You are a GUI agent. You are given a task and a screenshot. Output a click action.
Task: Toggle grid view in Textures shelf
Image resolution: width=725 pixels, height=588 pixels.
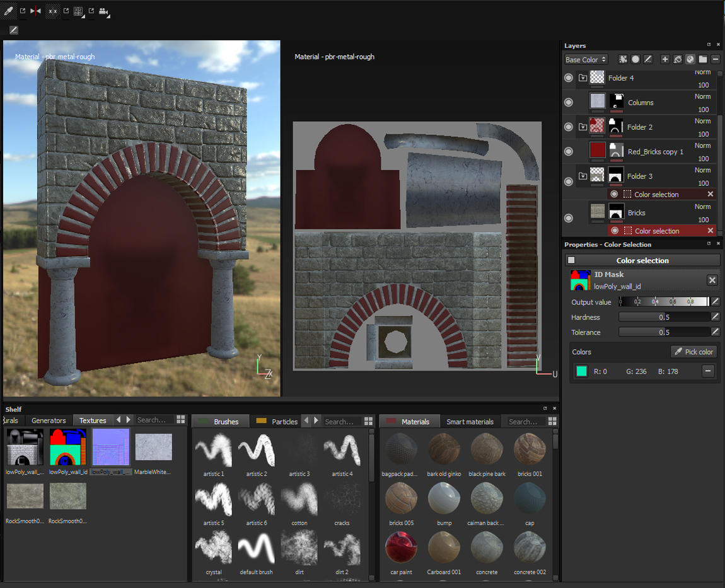(x=181, y=420)
